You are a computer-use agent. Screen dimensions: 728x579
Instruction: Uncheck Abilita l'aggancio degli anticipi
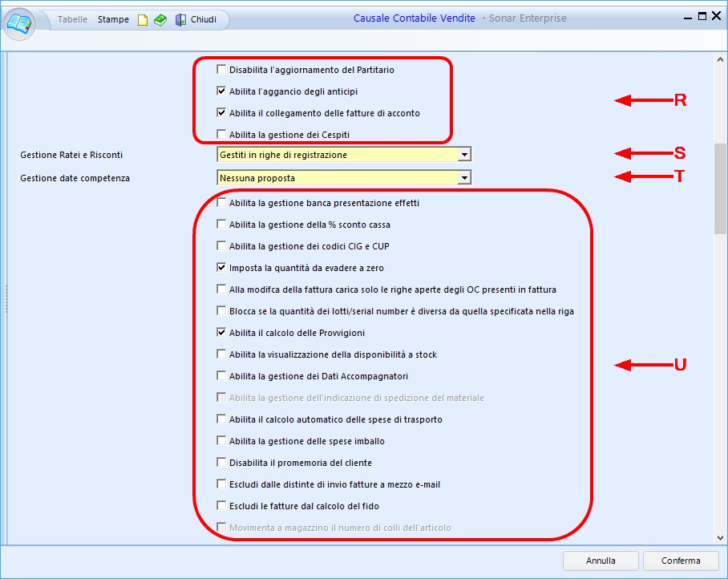pos(222,91)
